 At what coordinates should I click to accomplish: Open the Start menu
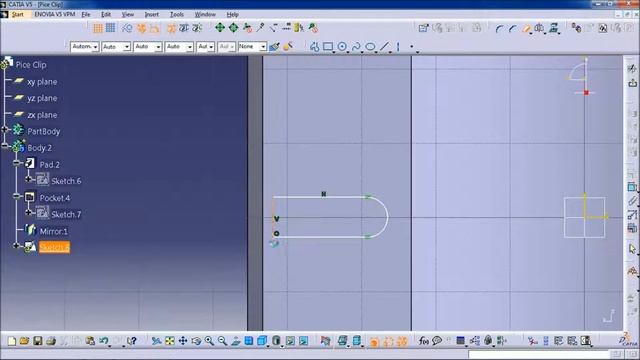coord(17,14)
